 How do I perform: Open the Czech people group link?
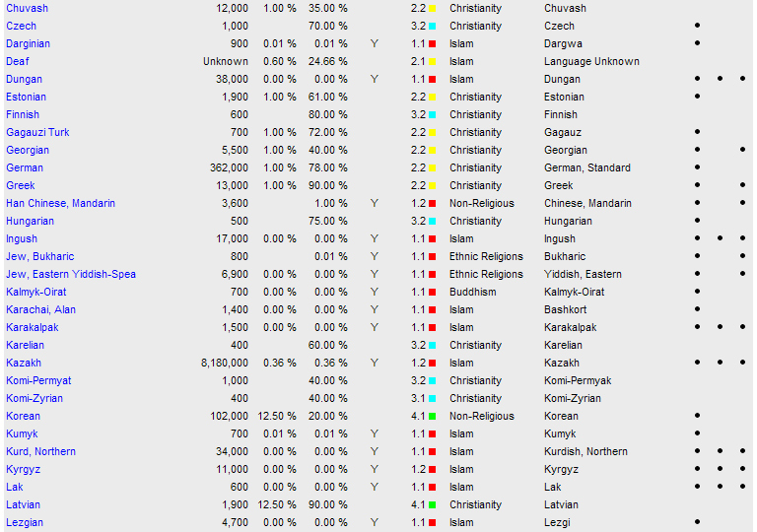pyautogui.click(x=21, y=26)
